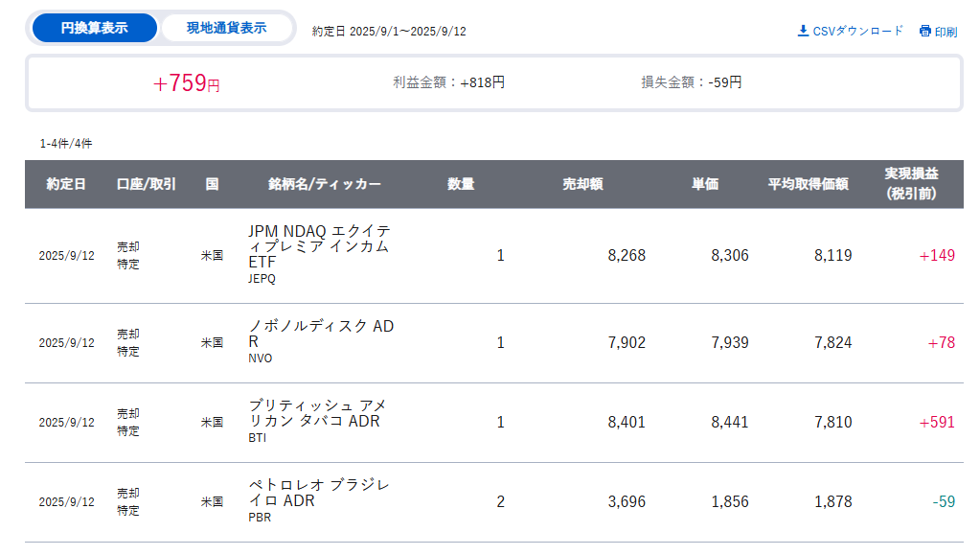Switch to 円換算表示 view
The height and width of the screenshot is (555, 980).
[x=94, y=28]
